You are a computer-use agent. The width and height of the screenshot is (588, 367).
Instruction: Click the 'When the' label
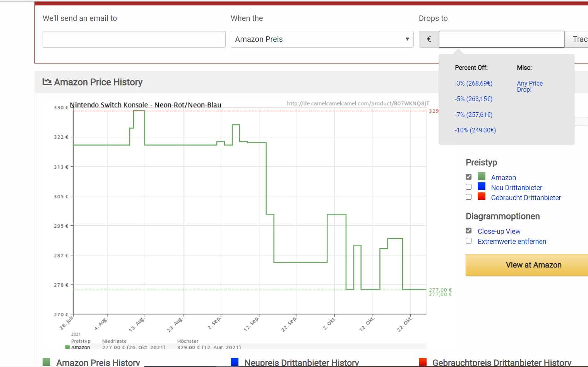coord(247,18)
